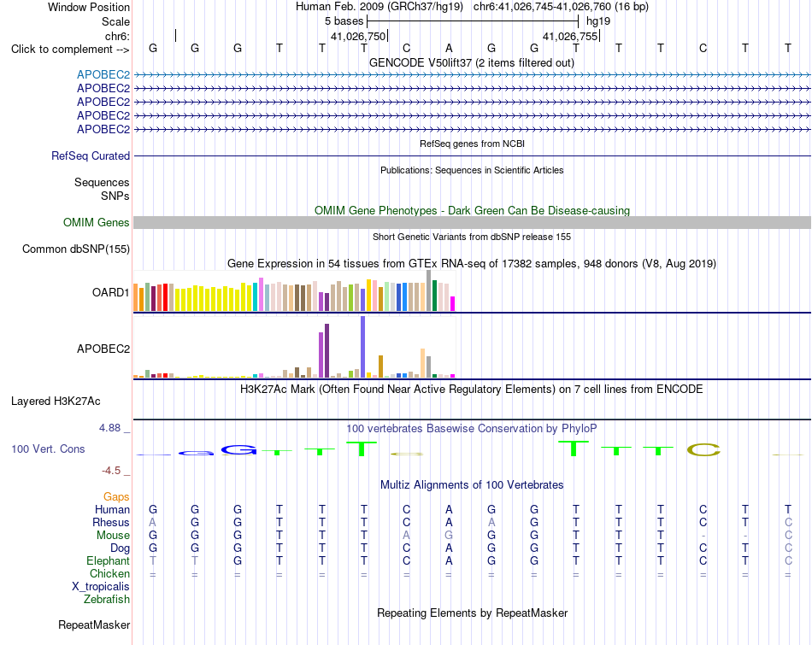Click the GTEx Gene Expression track title

(472, 263)
